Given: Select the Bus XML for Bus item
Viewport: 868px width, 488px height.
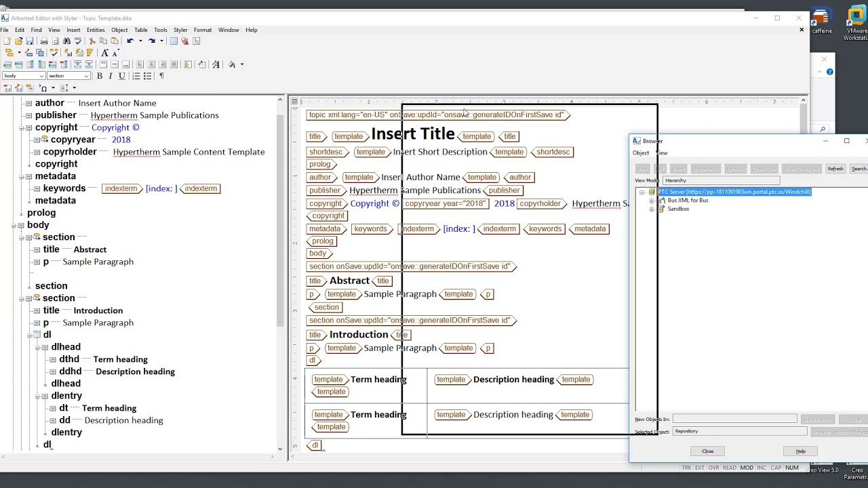Looking at the screenshot, I should click(688, 201).
